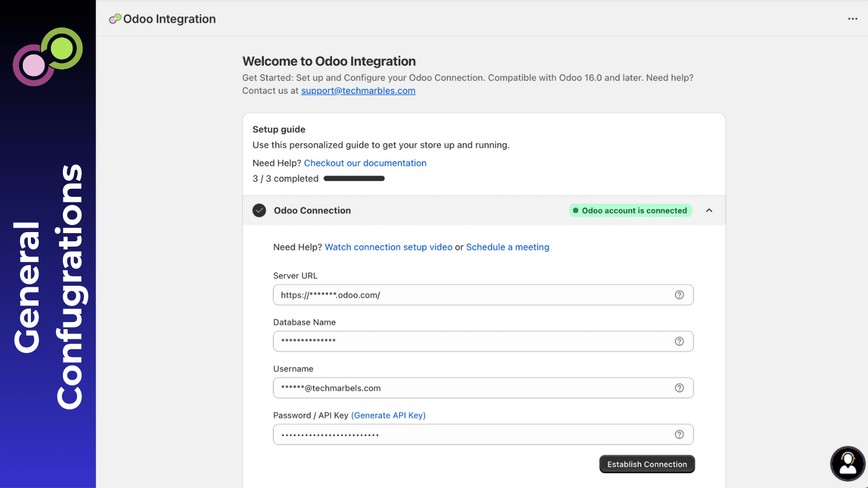The image size is (868, 488).
Task: Collapse the Odoo Connection section chevron
Action: (709, 210)
